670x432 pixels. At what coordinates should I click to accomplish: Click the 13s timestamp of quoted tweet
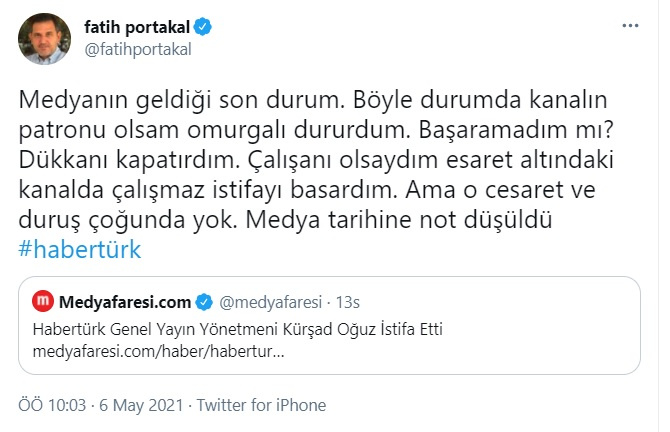pyautogui.click(x=346, y=301)
